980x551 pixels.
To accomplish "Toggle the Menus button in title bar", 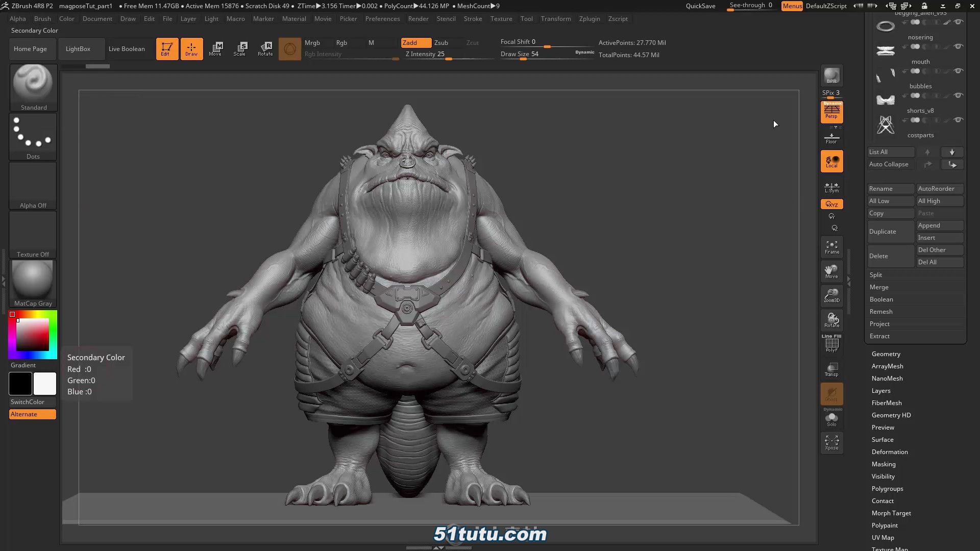I will click(792, 6).
